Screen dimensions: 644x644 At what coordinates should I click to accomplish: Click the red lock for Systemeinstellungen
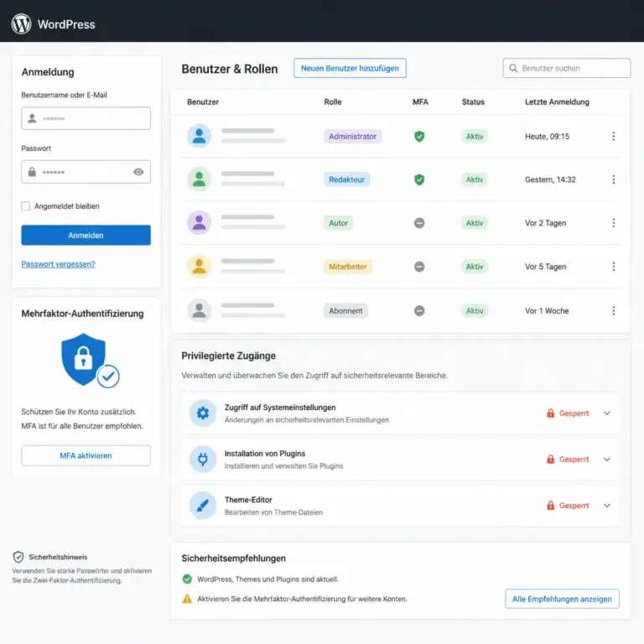(551, 413)
